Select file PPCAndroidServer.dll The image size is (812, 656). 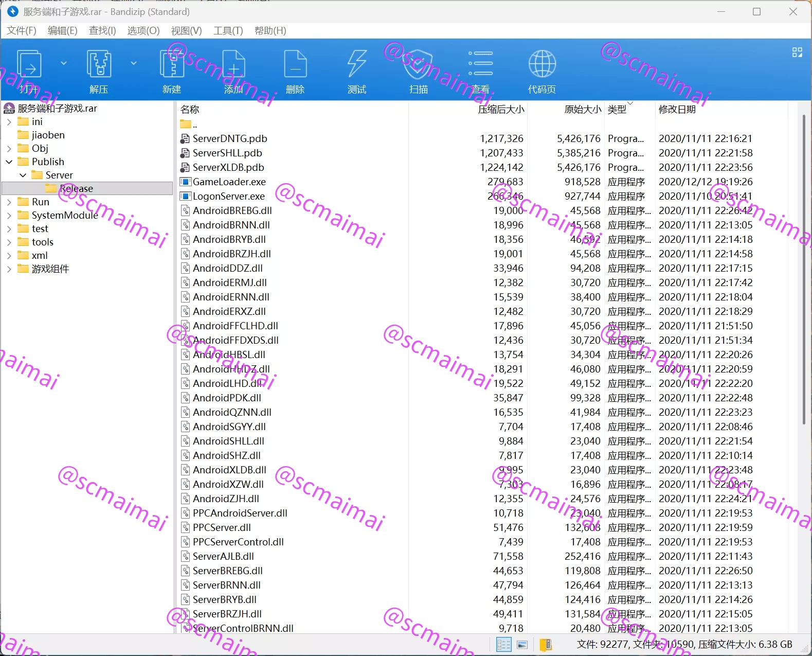pyautogui.click(x=240, y=513)
